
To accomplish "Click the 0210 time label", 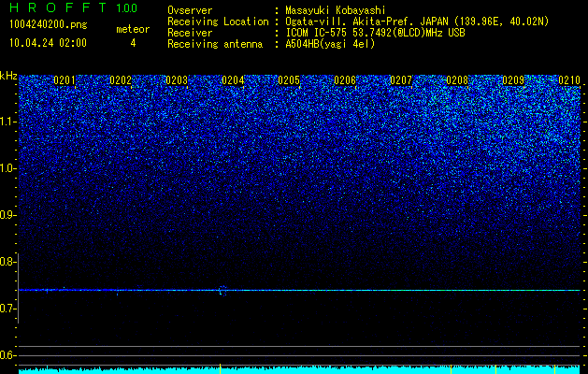I will point(569,80).
